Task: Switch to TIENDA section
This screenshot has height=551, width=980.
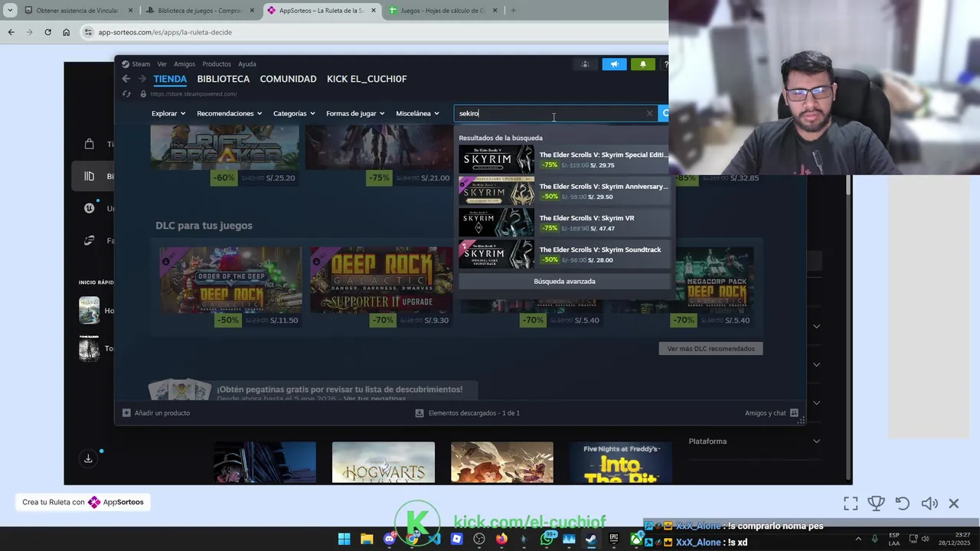Action: tap(170, 79)
